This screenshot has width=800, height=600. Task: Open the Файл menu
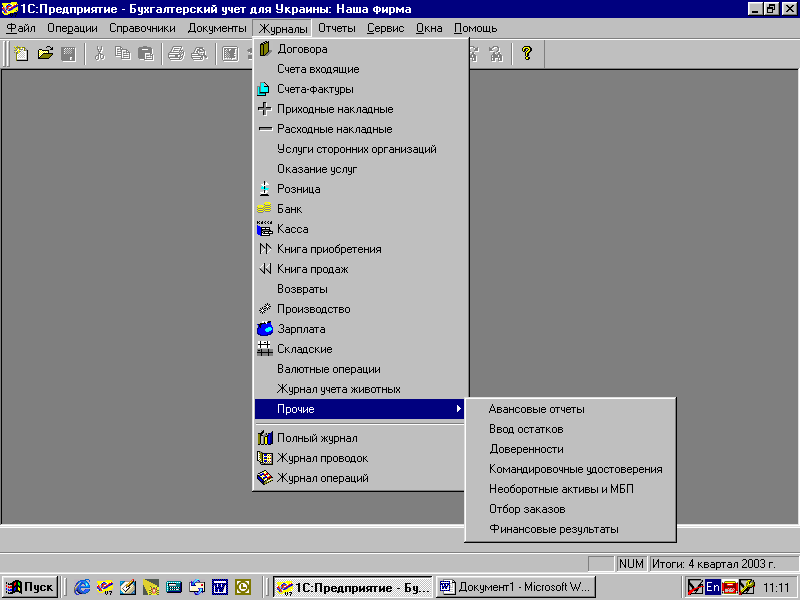coord(21,28)
